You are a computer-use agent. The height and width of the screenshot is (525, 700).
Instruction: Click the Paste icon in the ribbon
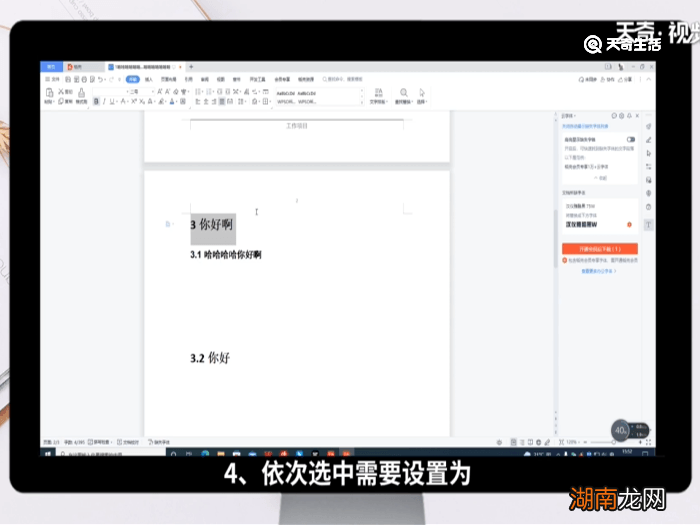[49, 93]
